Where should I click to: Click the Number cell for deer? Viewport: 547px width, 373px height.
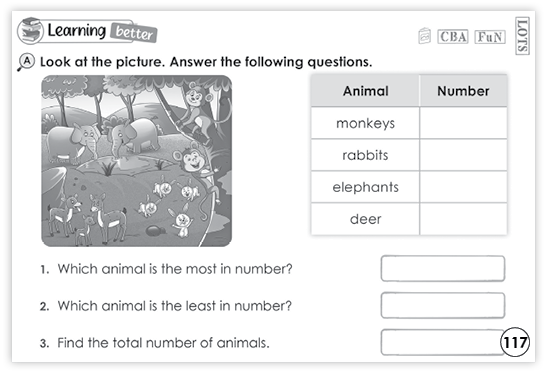(463, 219)
